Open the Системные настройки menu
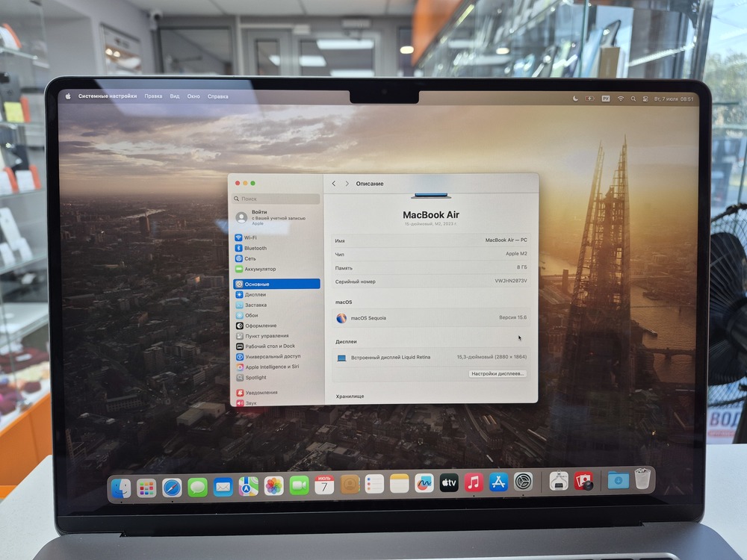 (108, 96)
